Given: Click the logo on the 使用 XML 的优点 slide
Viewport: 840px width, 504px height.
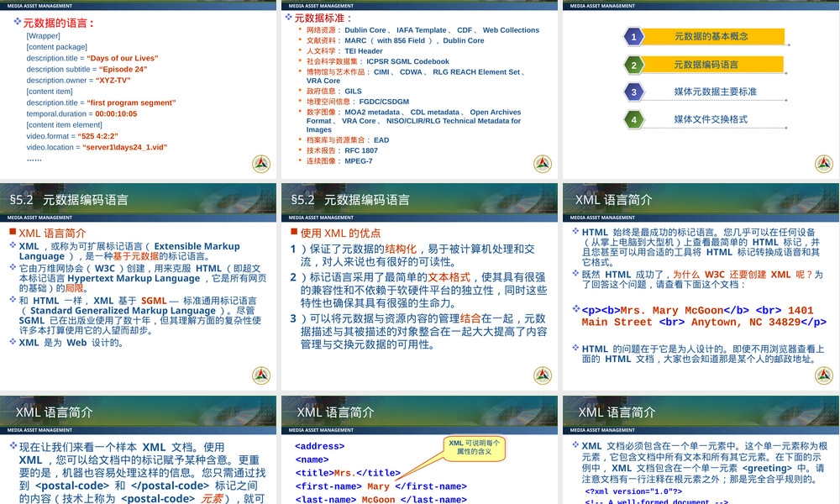Looking at the screenshot, I should [x=543, y=375].
